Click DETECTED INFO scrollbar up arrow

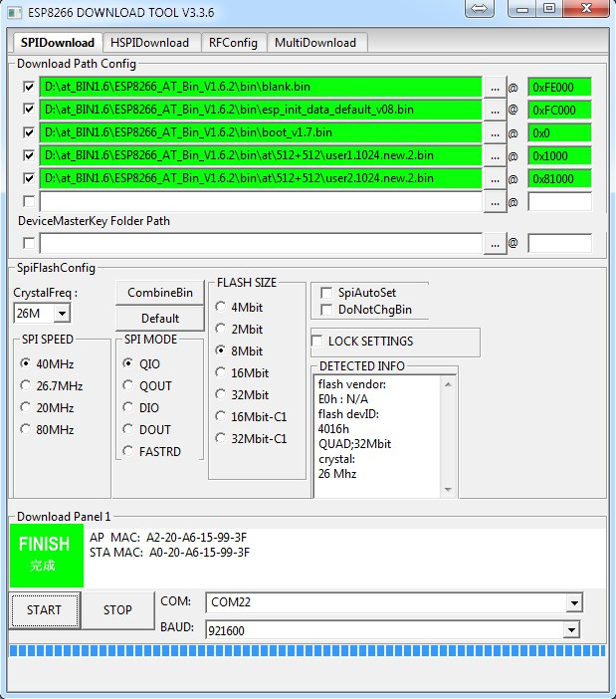[448, 384]
